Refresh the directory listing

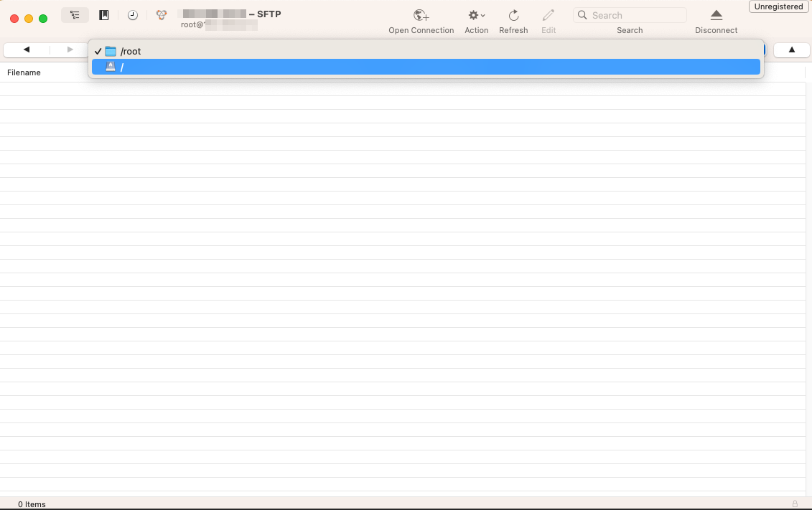513,16
